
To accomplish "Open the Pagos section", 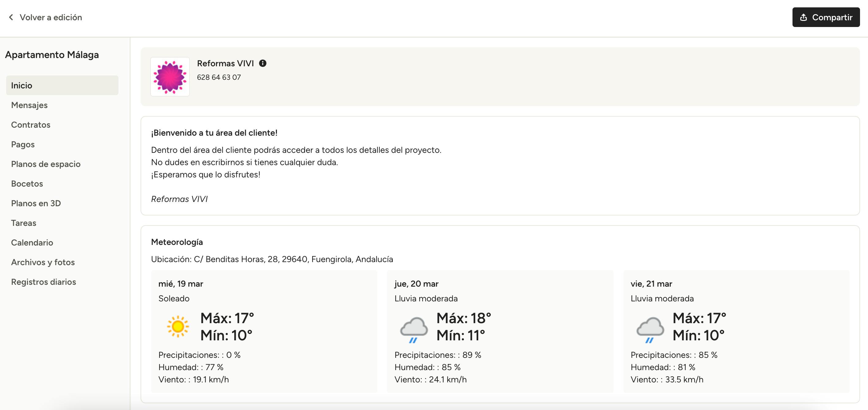I will pos(23,144).
